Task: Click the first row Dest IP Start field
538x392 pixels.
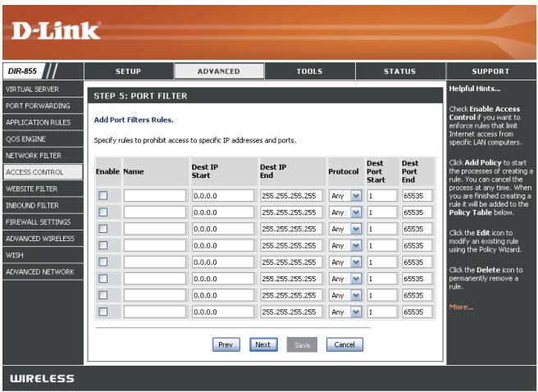Action: click(223, 196)
